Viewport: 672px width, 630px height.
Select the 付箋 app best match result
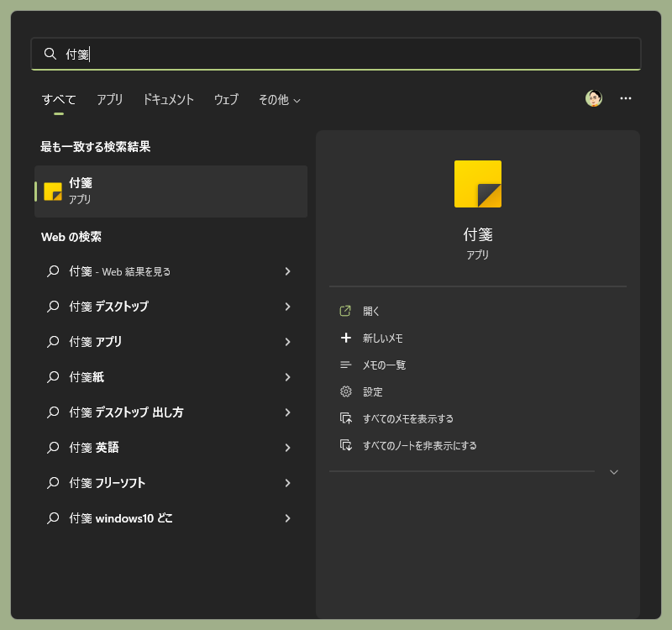[x=171, y=192]
